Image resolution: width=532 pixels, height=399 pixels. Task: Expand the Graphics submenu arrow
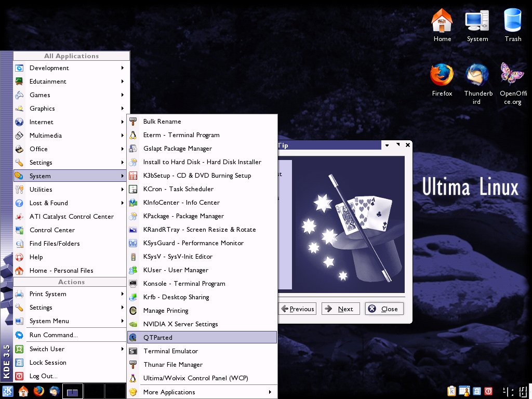tap(123, 109)
